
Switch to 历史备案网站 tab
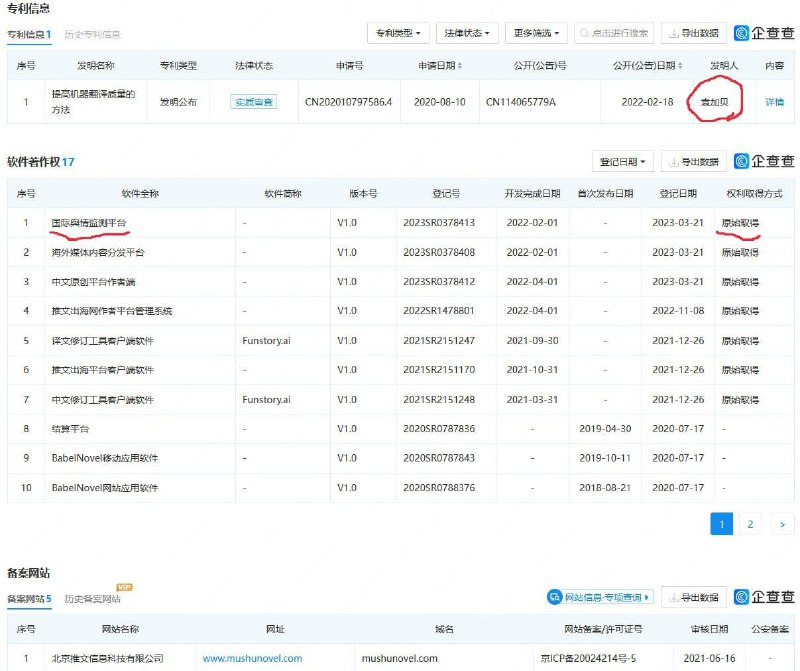pyautogui.click(x=92, y=599)
